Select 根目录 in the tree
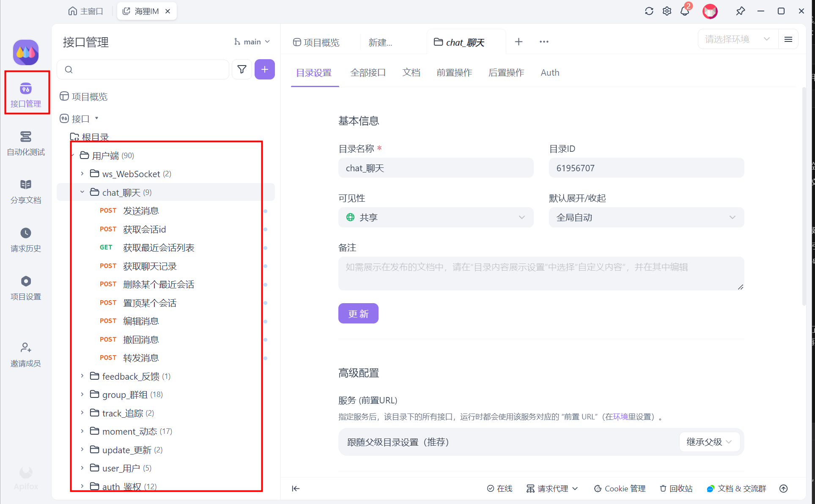Screen dimensions: 815x504 [x=89, y=137]
